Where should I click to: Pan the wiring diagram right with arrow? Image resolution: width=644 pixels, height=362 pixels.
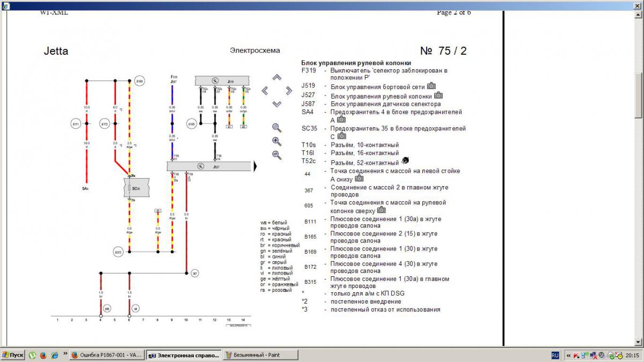[289, 91]
